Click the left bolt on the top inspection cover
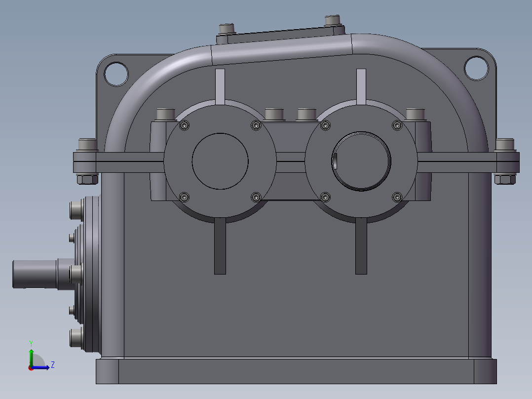The height and width of the screenshot is (399, 532). 227,28
